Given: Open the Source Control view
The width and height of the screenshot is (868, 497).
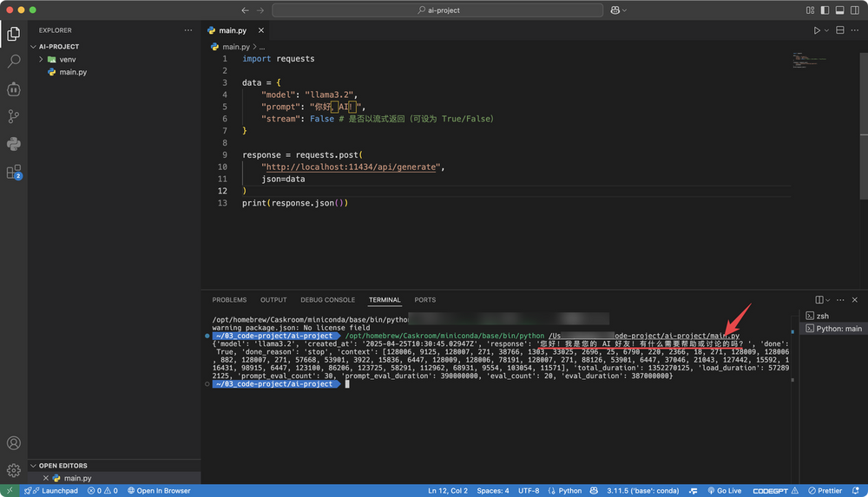Looking at the screenshot, I should [14, 116].
